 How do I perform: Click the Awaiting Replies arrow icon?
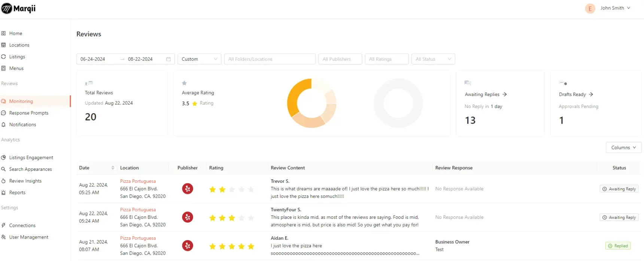pos(505,94)
